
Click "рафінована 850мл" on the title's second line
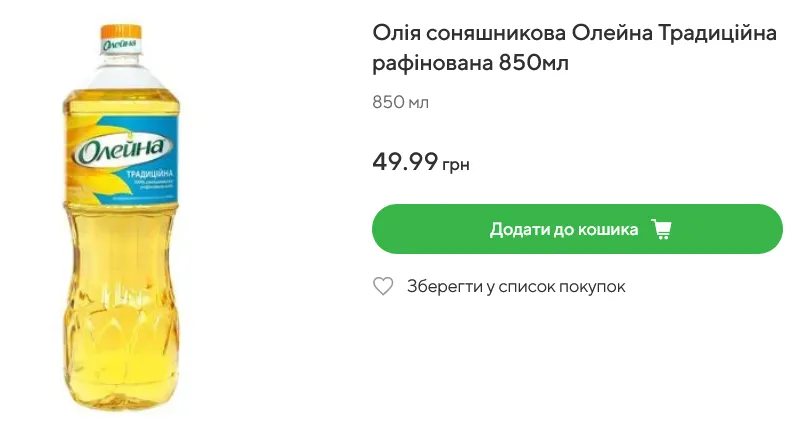click(x=476, y=64)
